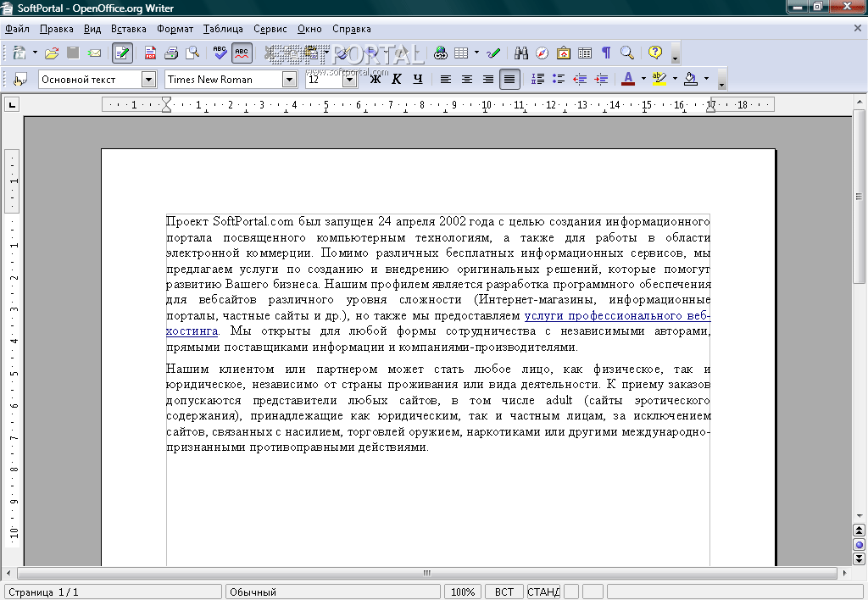Click Previous Page double-arrow up button
This screenshot has width=868, height=600.
[859, 531]
